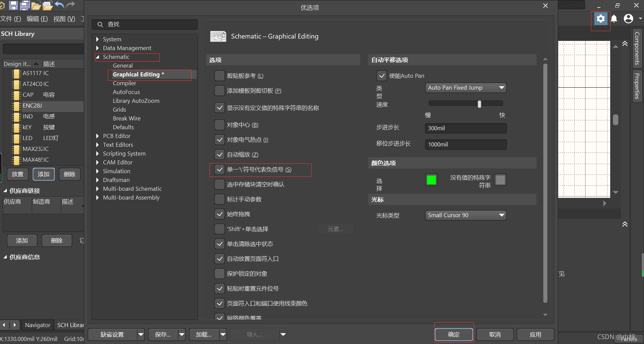Image resolution: width=644 pixels, height=344 pixels.
Task: Click the Save All icon in toolbar
Action: click(25, 5)
